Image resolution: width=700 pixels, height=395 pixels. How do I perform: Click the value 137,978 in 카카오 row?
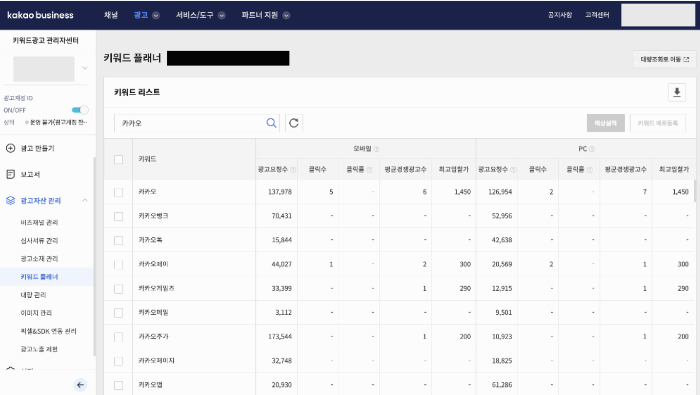click(280, 192)
